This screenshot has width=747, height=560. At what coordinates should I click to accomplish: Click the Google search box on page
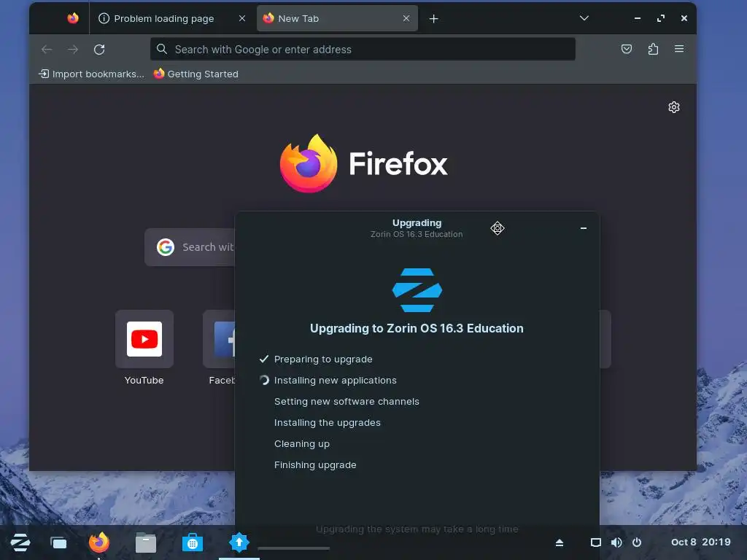(x=190, y=247)
